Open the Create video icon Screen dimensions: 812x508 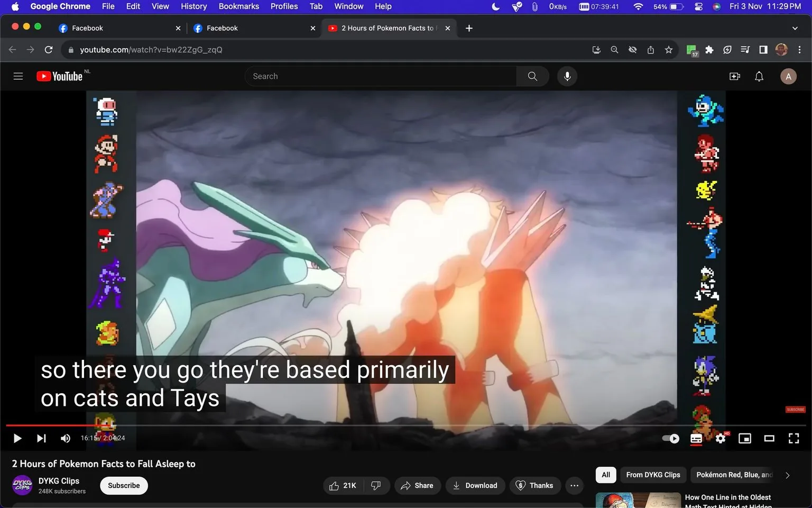[x=734, y=76]
